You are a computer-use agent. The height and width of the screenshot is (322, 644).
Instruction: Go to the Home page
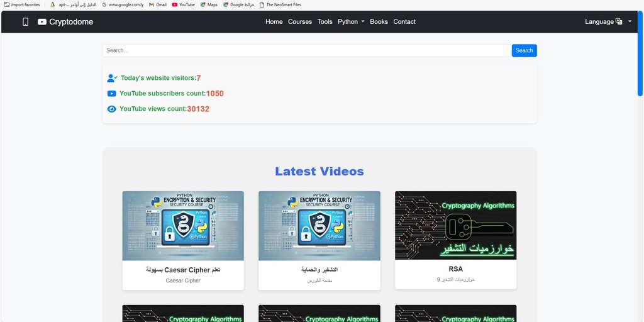click(274, 22)
